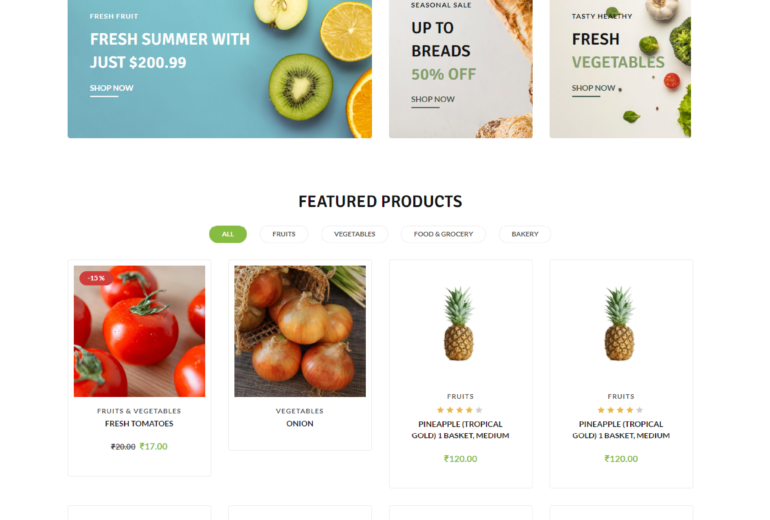Open the Fresh Tomatoes product image
This screenshot has height=520, width=770.
tap(139, 331)
